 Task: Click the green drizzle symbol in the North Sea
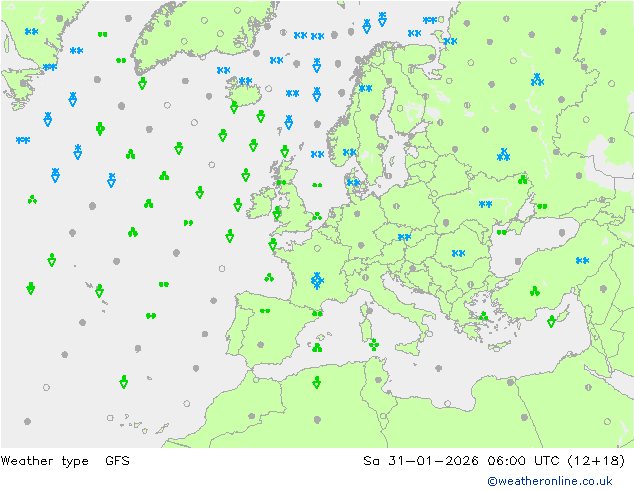pos(317,185)
